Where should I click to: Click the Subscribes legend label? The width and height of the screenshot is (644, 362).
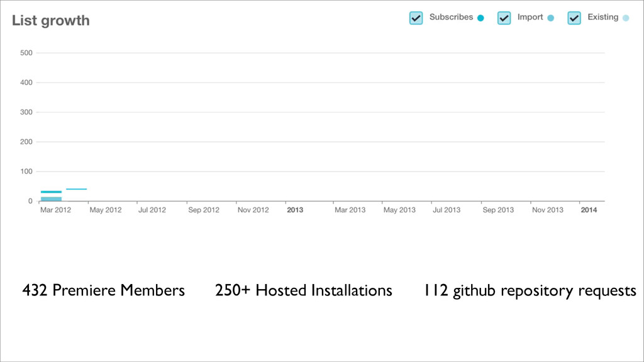tap(451, 18)
